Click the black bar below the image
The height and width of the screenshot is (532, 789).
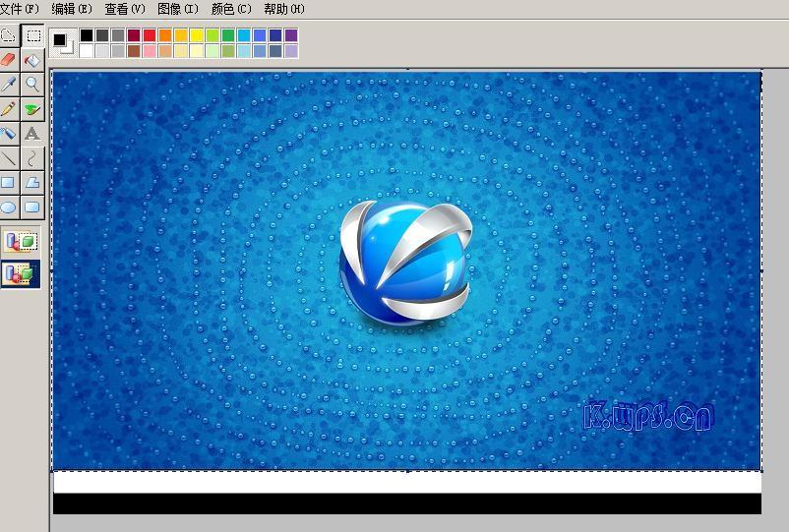(x=407, y=503)
